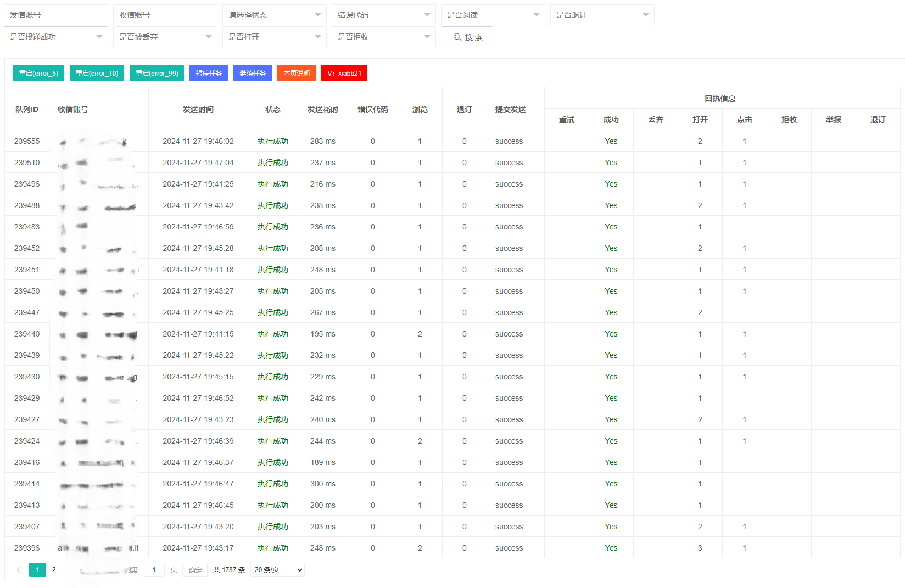Click the 浏览 column header
Viewport: 905px width, 588px height.
click(420, 109)
